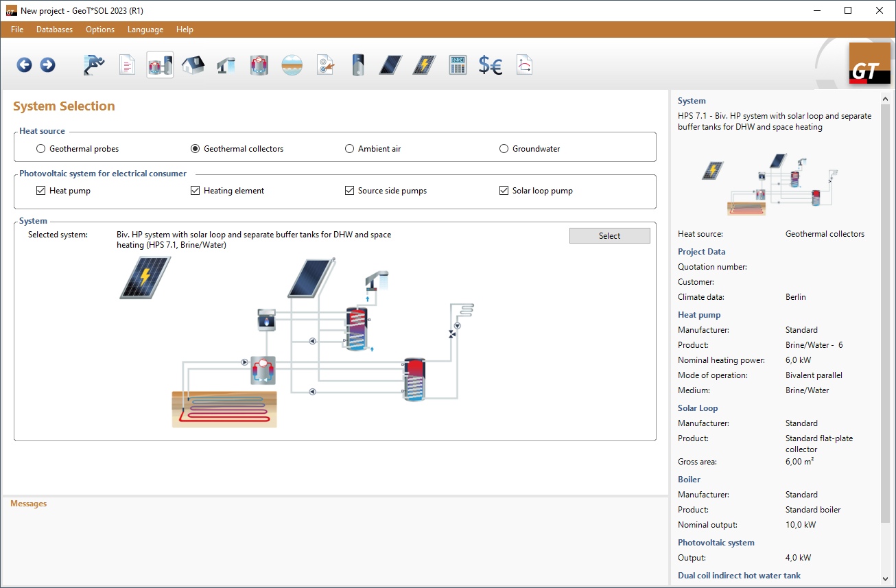
Task: Select the Geothermal probes heat source
Action: pyautogui.click(x=40, y=148)
